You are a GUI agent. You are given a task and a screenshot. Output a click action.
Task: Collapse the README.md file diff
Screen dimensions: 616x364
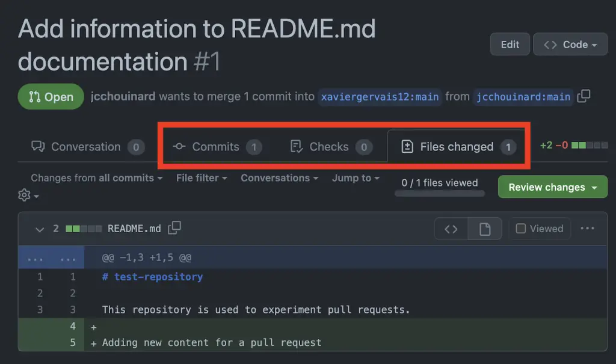coord(39,229)
